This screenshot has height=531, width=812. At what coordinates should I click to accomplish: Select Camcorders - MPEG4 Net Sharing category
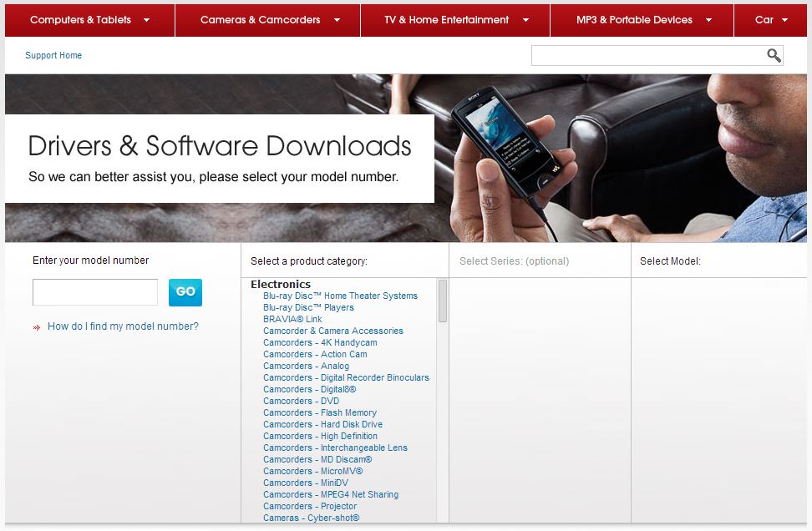point(331,495)
